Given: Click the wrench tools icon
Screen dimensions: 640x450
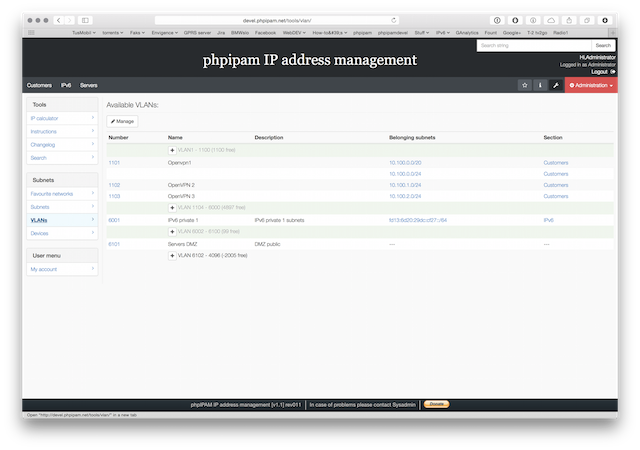Looking at the screenshot, I should (556, 85).
